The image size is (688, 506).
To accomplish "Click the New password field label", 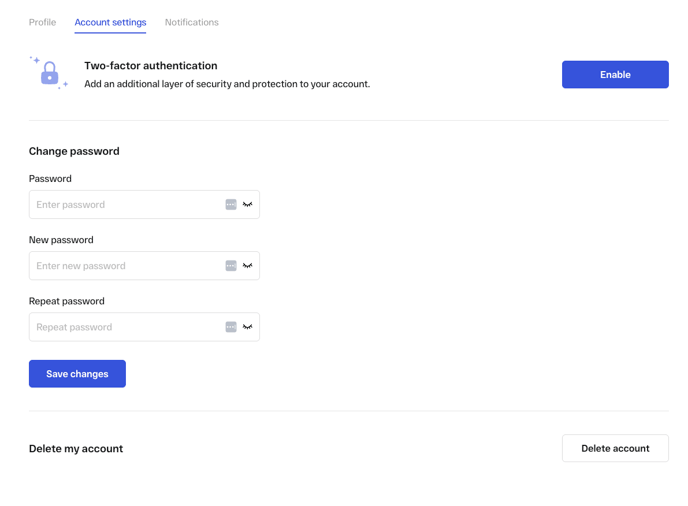I will tap(61, 240).
